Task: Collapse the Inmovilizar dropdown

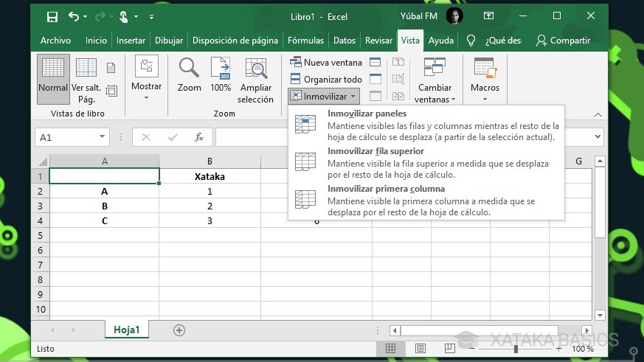Action: coord(324,96)
